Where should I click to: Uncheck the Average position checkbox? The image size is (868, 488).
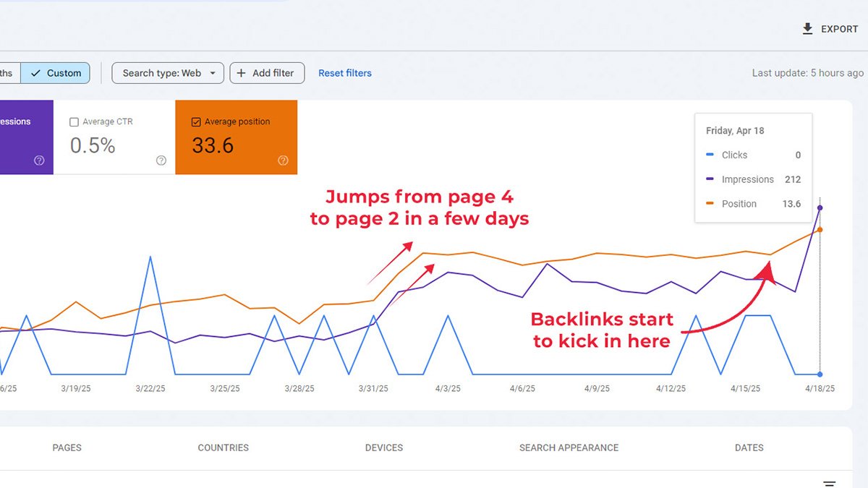tap(196, 122)
